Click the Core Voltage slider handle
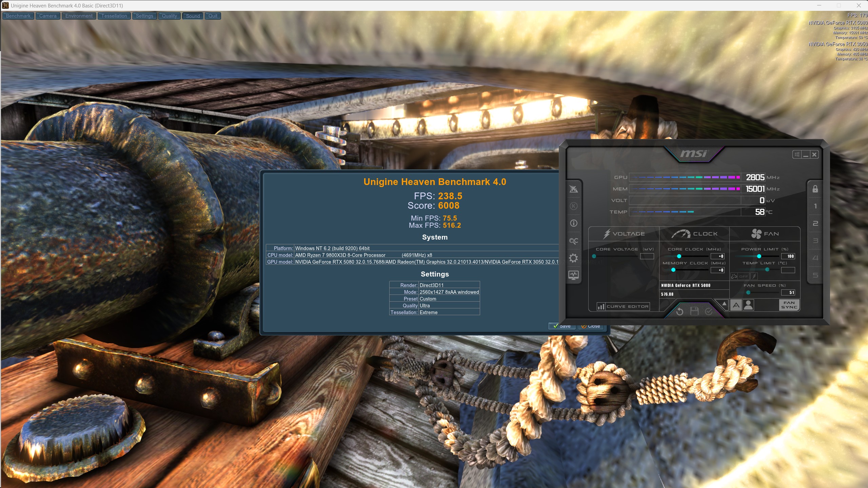Screen dimensions: 868x488 coord(594,256)
